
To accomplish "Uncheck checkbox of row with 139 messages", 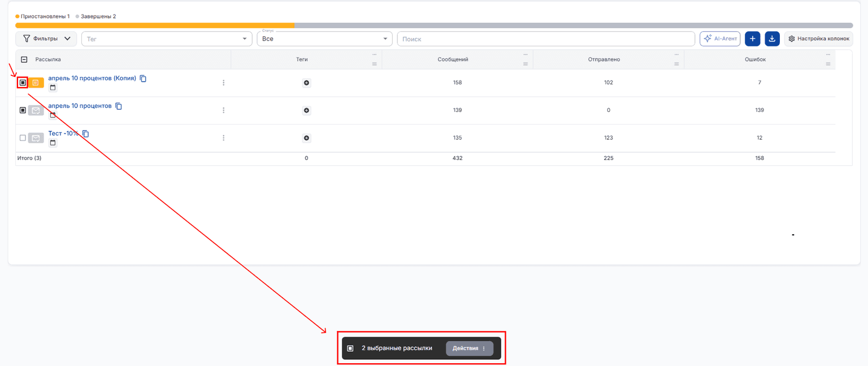I will [x=23, y=110].
